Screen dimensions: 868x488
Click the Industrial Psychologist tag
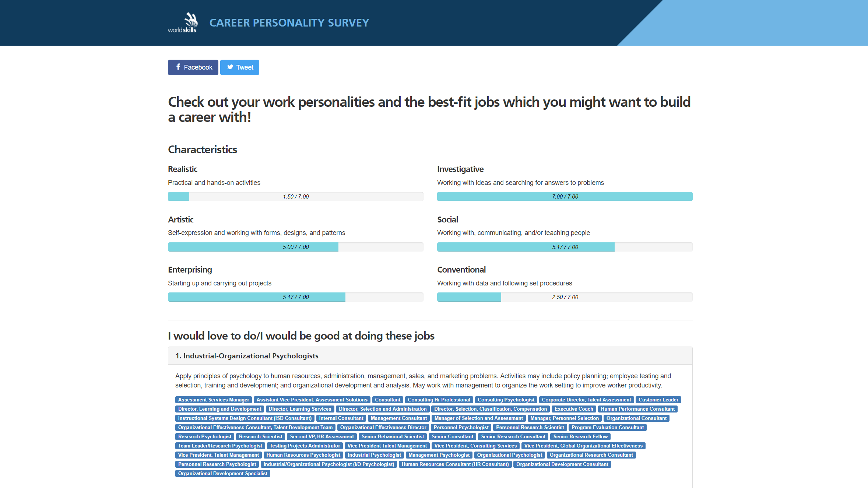[374, 455]
